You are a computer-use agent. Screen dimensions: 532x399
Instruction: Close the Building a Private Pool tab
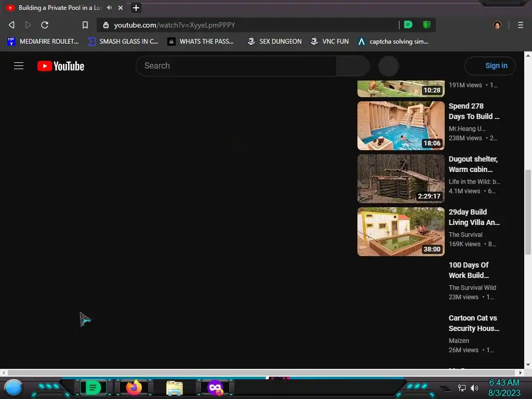(121, 7)
